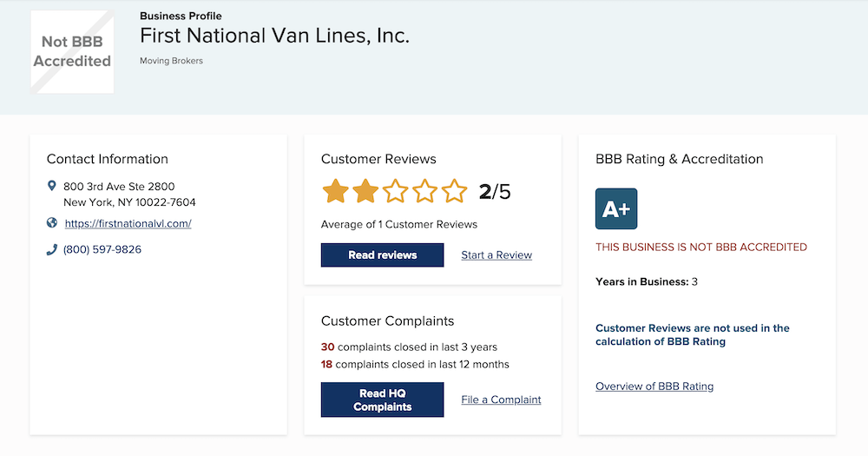Open the firstnationalvl.com website link

coord(128,223)
